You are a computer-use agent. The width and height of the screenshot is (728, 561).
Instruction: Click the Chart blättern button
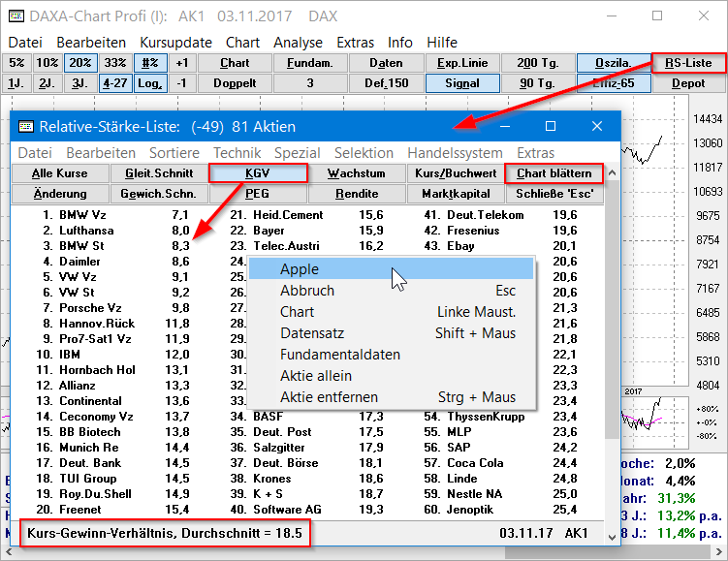pos(554,173)
